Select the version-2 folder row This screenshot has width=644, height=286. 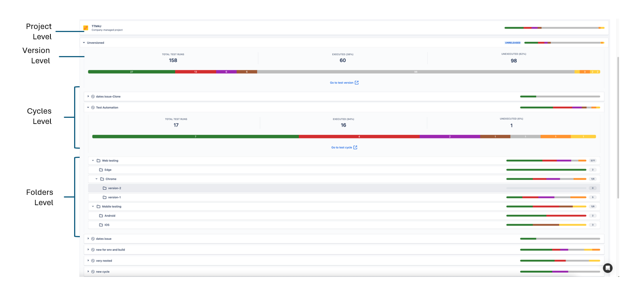(x=344, y=188)
